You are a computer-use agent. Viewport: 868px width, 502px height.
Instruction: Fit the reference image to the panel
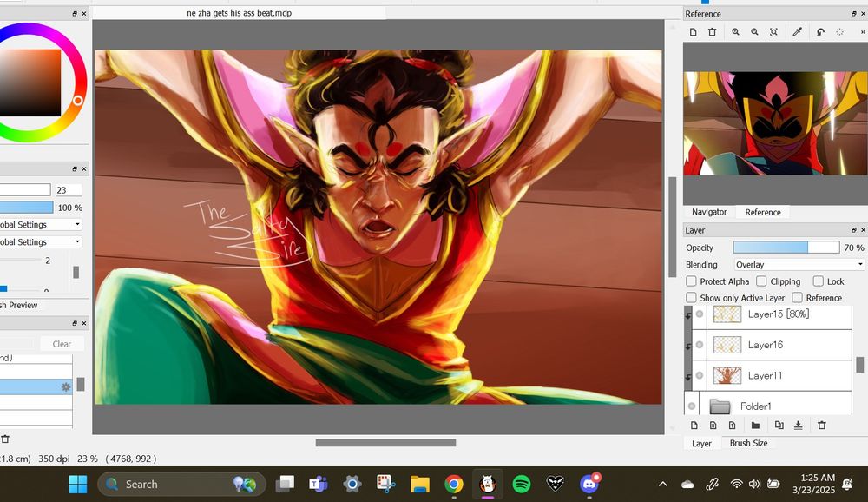pyautogui.click(x=774, y=32)
